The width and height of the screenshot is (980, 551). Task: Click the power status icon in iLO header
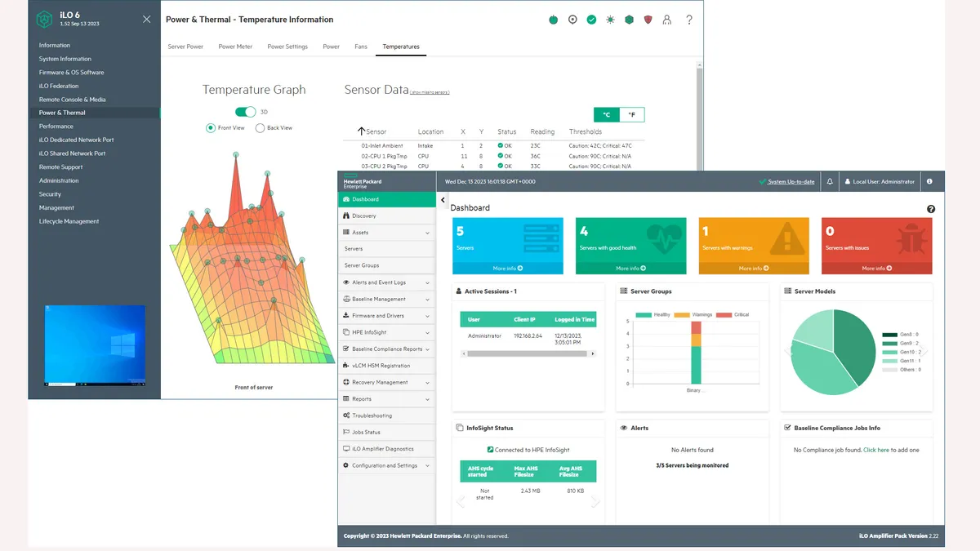pos(553,20)
